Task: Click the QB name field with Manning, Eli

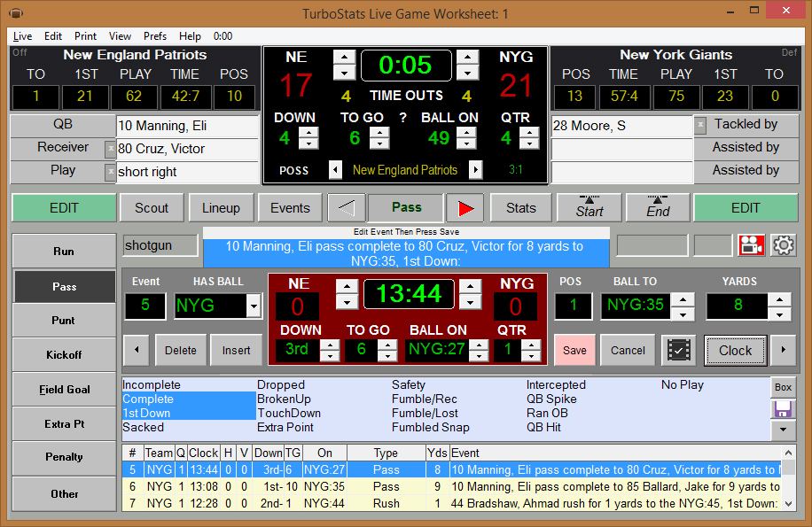Action: pyautogui.click(x=187, y=126)
